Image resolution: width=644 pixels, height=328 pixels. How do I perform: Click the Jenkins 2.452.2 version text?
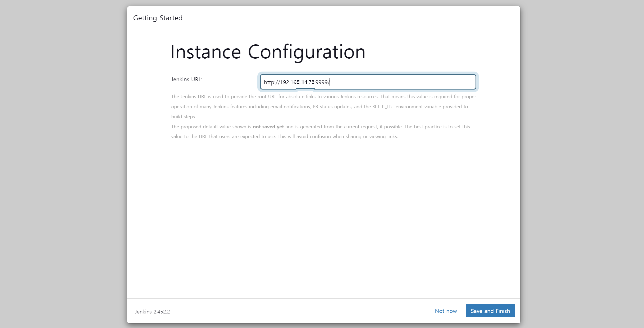coord(152,312)
